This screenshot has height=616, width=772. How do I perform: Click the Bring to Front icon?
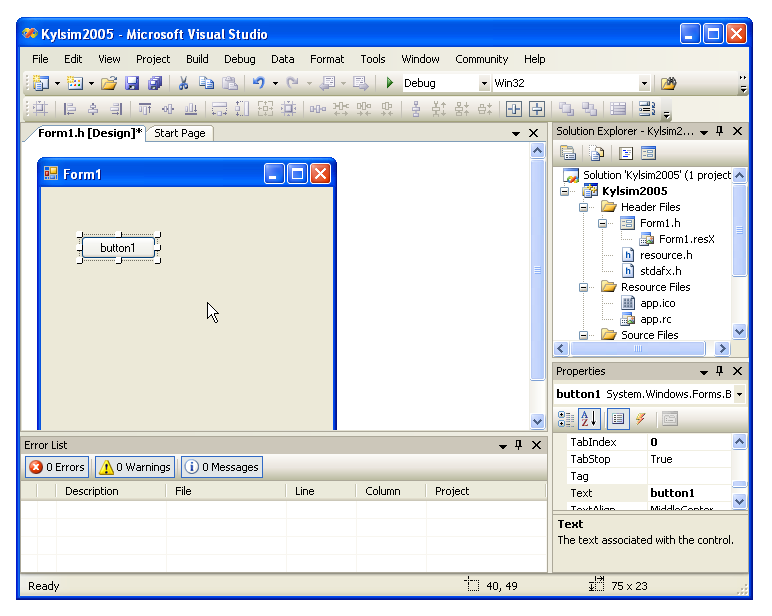[x=566, y=109]
